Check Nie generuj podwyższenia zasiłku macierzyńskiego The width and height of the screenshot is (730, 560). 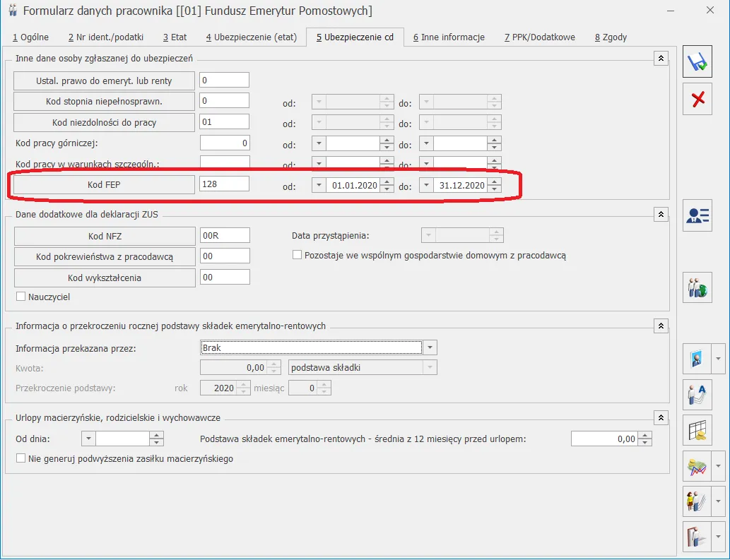pos(21,458)
